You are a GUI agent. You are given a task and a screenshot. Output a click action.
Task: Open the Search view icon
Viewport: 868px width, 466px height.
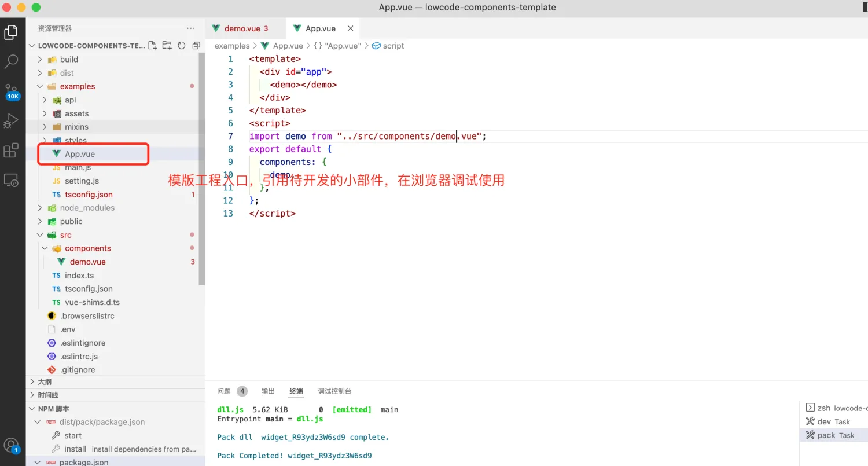coord(11,61)
